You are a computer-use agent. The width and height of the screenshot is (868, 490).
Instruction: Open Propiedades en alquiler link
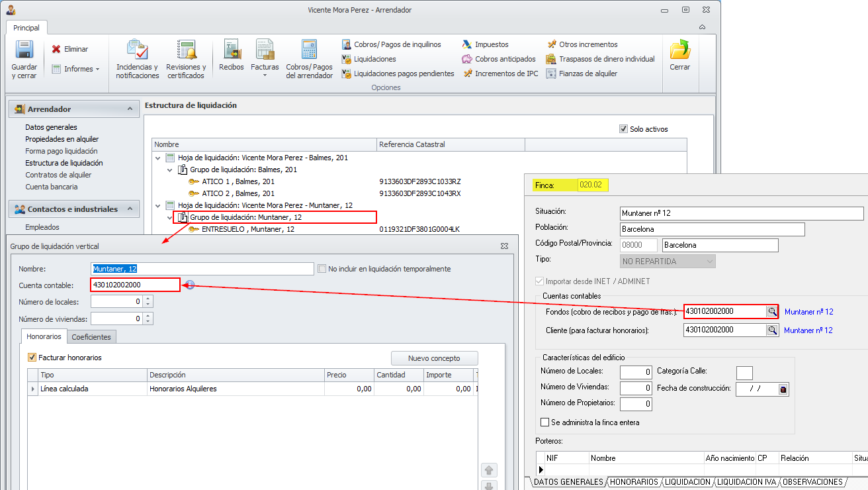(x=62, y=139)
